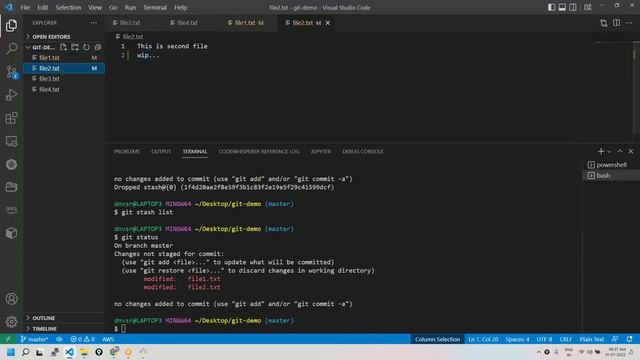Switch to the Problems panel tab
This screenshot has width=640, height=360.
point(127,151)
